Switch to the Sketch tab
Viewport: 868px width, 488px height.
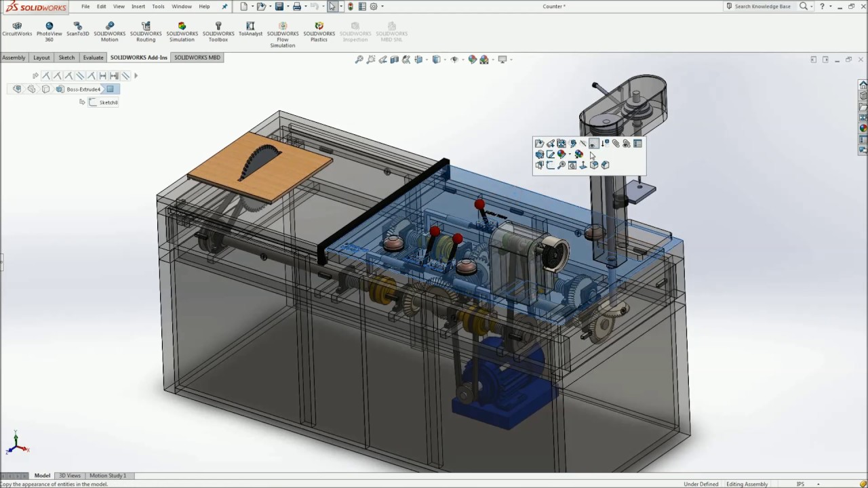66,58
